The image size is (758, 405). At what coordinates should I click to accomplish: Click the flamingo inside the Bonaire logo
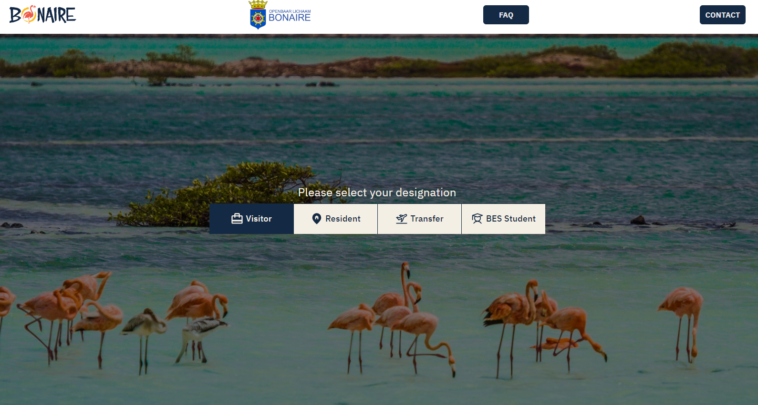coord(29,14)
